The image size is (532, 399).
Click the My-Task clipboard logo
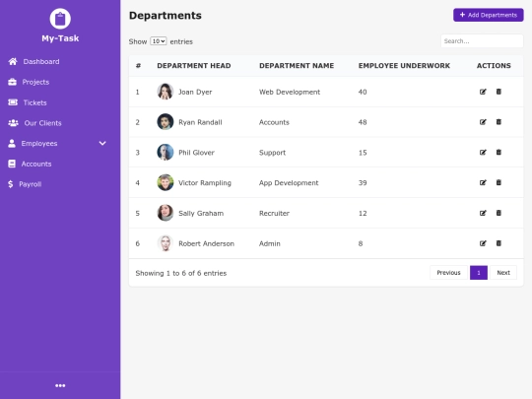(x=60, y=19)
